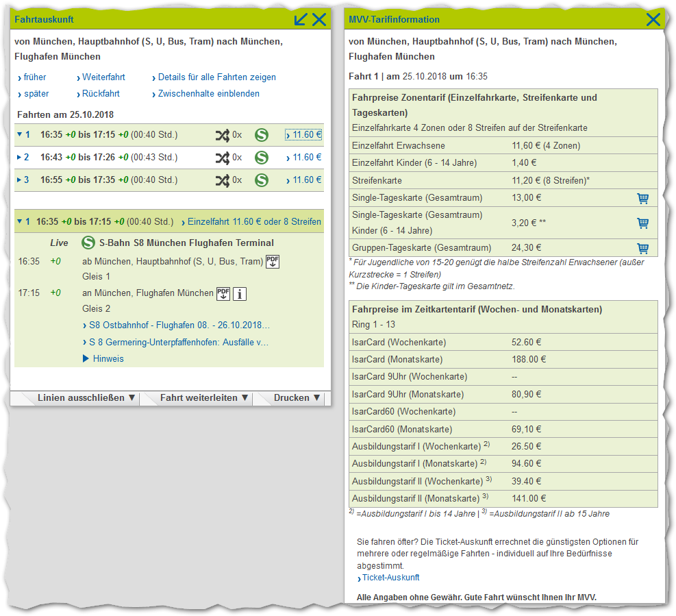Add Gruppen-Tageskarte 24,30 € to cart
Screen dimensions: 676x616
643,248
